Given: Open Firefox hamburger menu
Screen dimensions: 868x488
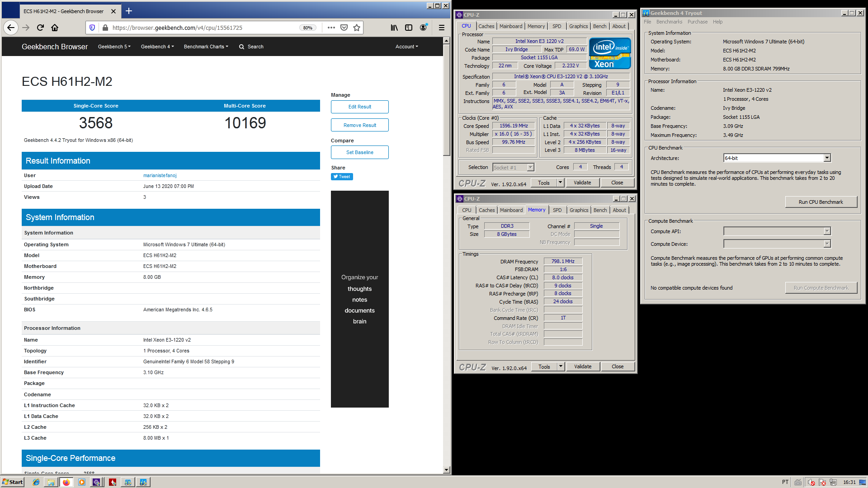Looking at the screenshot, I should point(442,28).
